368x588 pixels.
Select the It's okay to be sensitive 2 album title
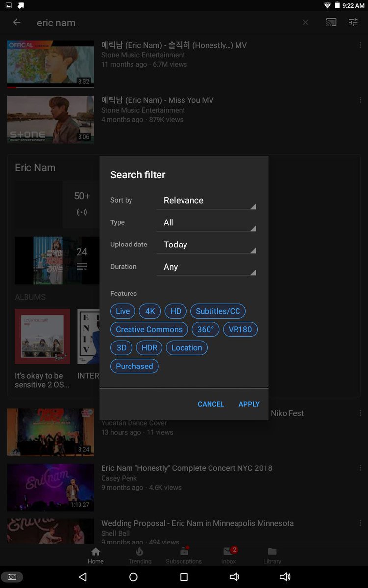coord(42,380)
